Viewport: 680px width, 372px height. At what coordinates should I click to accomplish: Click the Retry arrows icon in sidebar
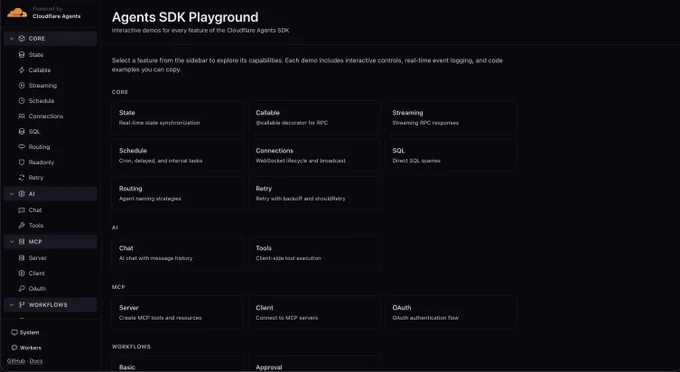coord(22,177)
